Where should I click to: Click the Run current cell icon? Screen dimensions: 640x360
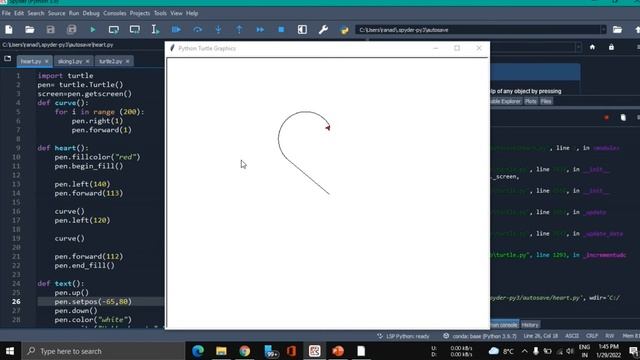pyautogui.click(x=113, y=30)
